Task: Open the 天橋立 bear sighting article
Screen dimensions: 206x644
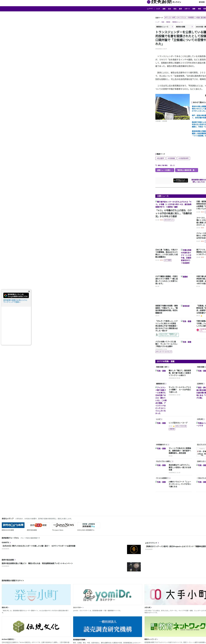Action: (x=167, y=253)
